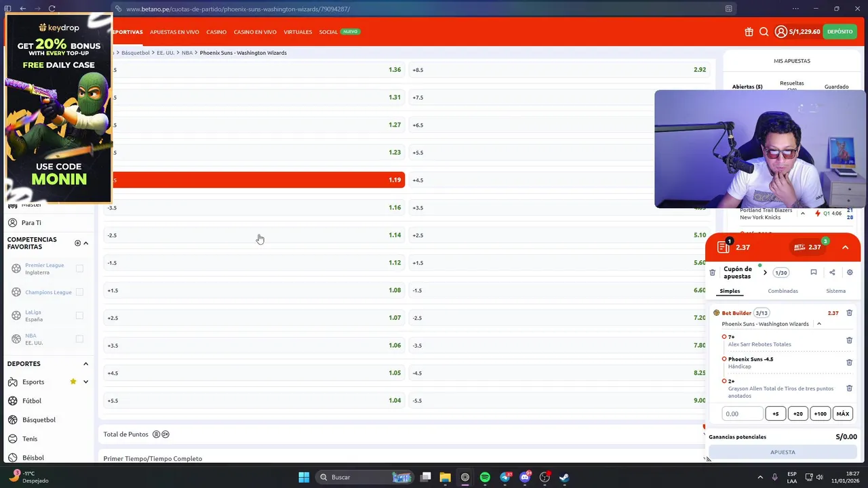This screenshot has width=868, height=488.
Task: Open Básquetbol in the sports sidebar
Action: click(39, 420)
